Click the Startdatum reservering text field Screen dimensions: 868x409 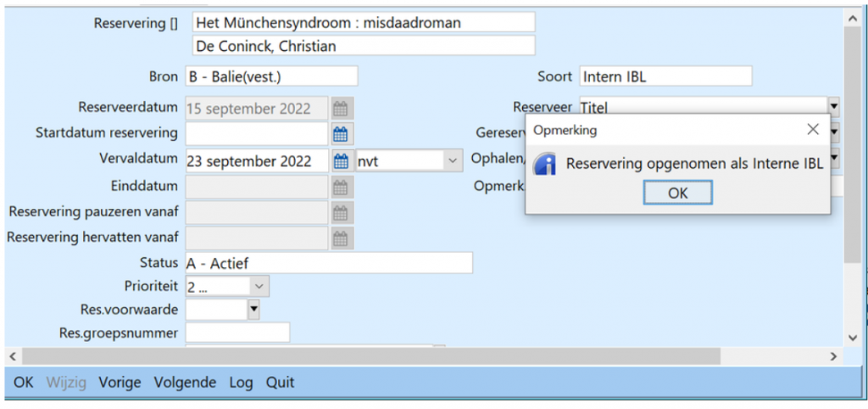pos(256,134)
